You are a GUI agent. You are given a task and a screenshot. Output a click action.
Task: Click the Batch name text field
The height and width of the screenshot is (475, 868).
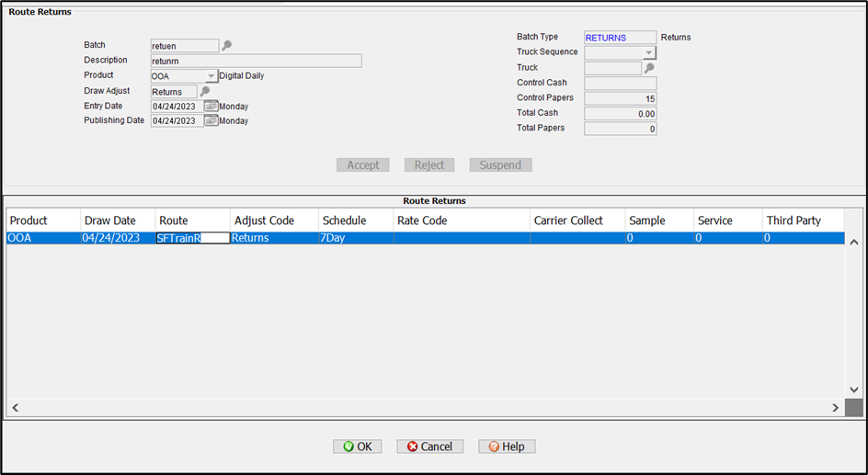point(184,45)
